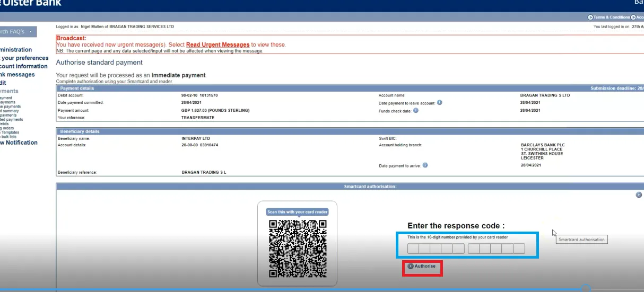Click second five-digit response code box group

click(x=497, y=249)
